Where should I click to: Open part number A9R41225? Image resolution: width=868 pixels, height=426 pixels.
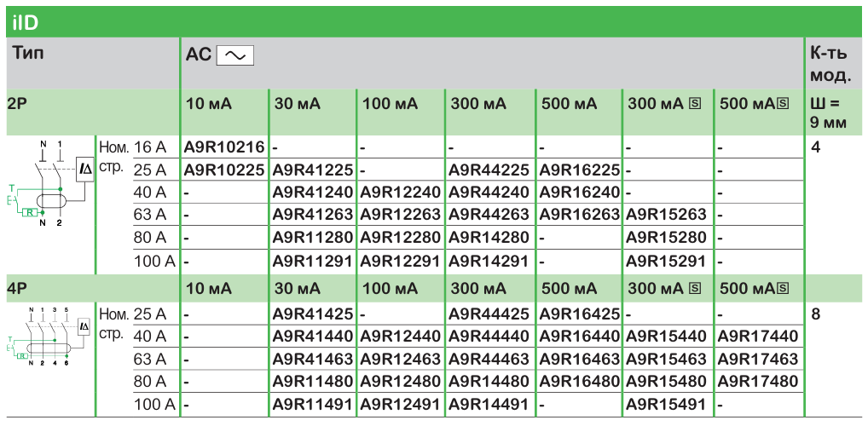click(x=312, y=170)
